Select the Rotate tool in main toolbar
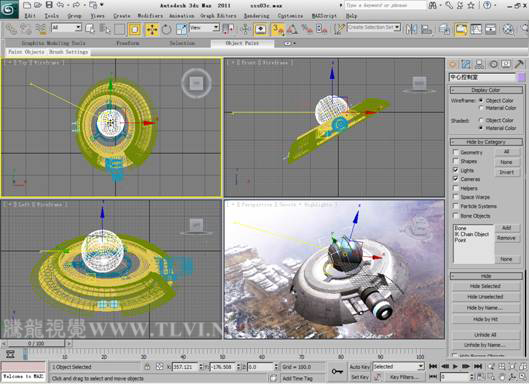529x384 pixels. pos(166,30)
